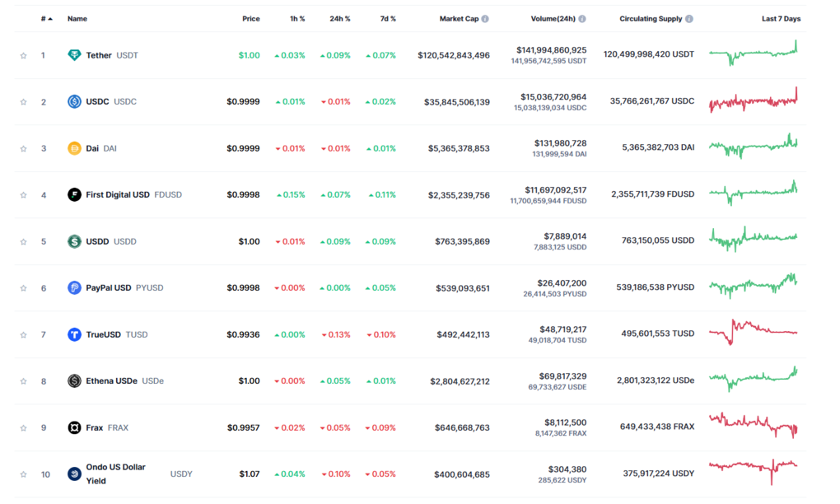
Task: Toggle the watchlist star for Frax
Action: 24,428
